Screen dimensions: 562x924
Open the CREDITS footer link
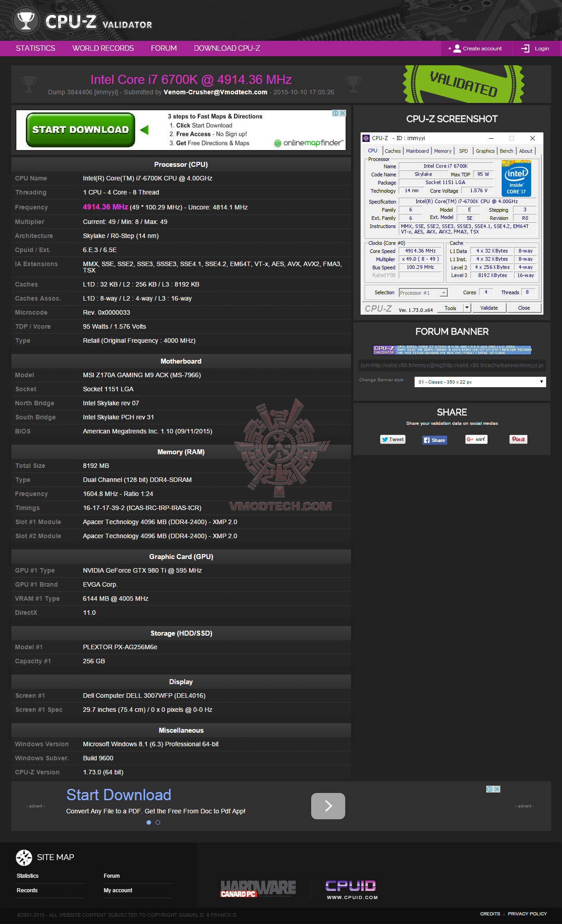(490, 914)
